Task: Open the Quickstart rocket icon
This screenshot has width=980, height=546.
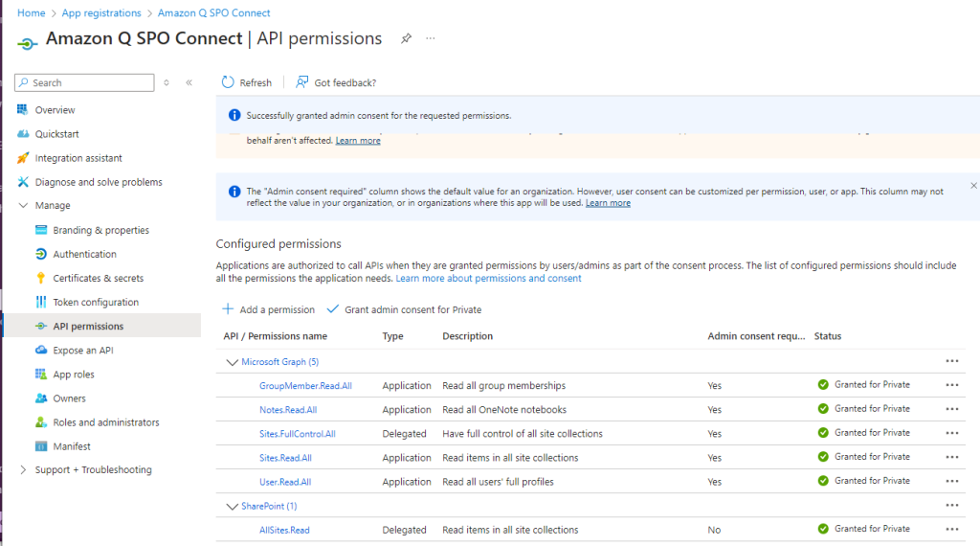Action: [23, 134]
